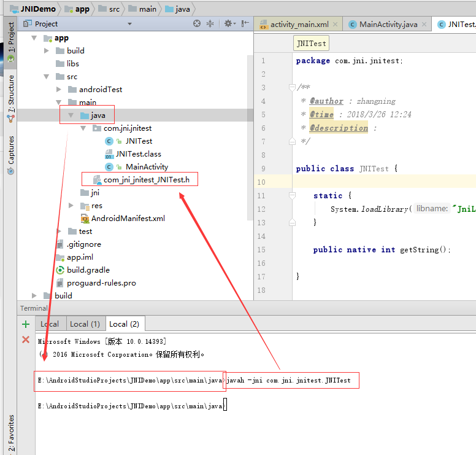The width and height of the screenshot is (476, 455).
Task: Select the Local (2) terminal tab
Action: pyautogui.click(x=124, y=324)
